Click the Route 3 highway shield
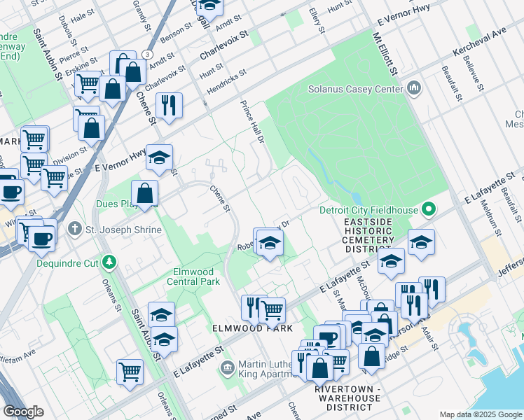This screenshot has height=420, width=524. pos(146,55)
